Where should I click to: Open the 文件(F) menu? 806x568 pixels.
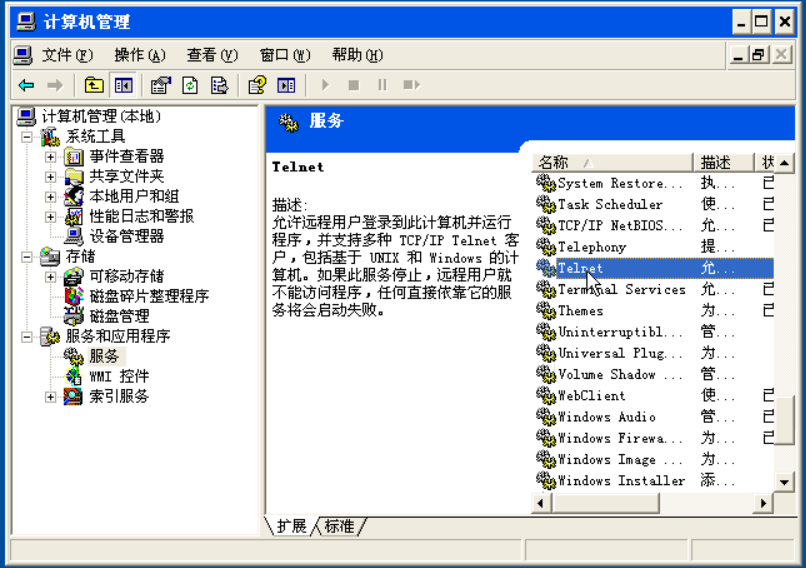coord(67,55)
